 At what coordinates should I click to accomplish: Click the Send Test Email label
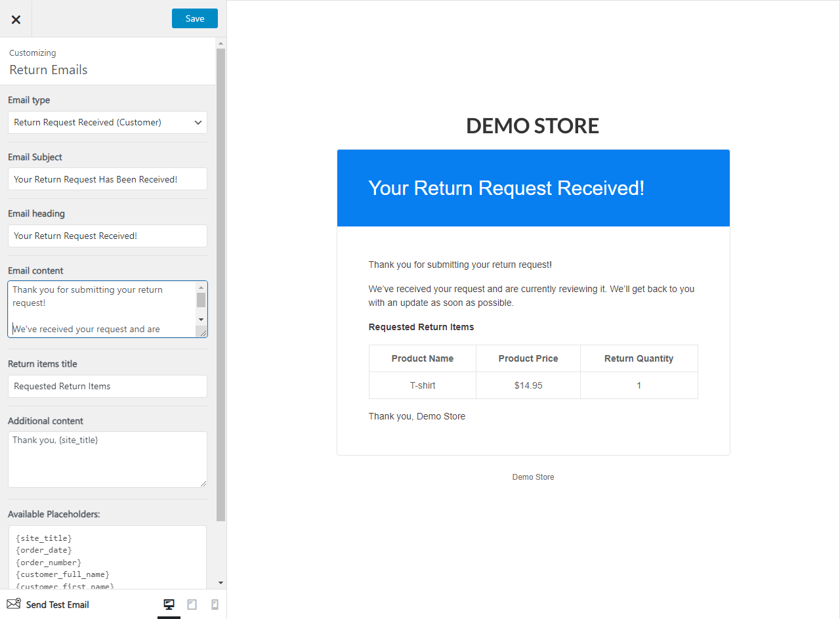click(58, 605)
